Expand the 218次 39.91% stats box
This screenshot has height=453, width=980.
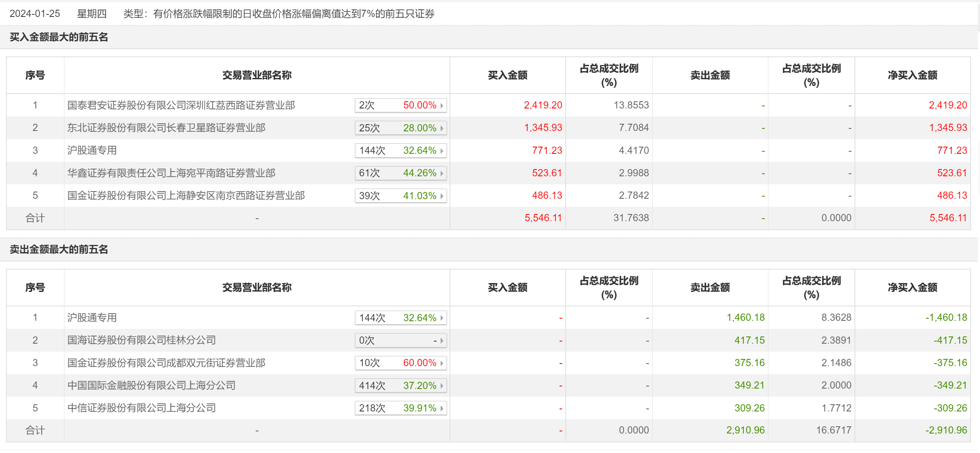pyautogui.click(x=401, y=408)
